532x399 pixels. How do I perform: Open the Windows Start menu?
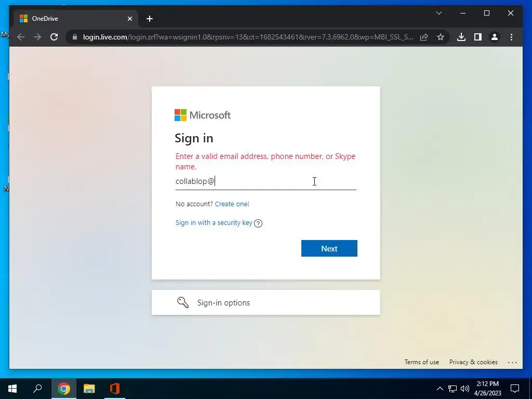[12, 389]
